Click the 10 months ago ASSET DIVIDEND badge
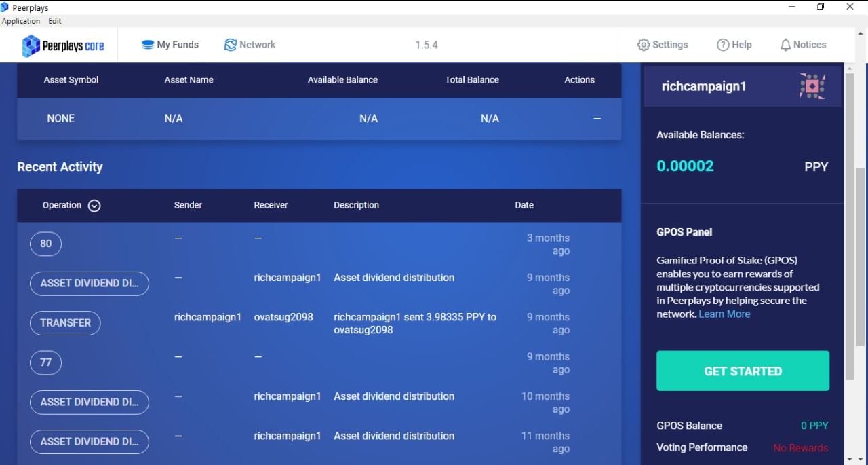This screenshot has height=465, width=868. click(90, 402)
